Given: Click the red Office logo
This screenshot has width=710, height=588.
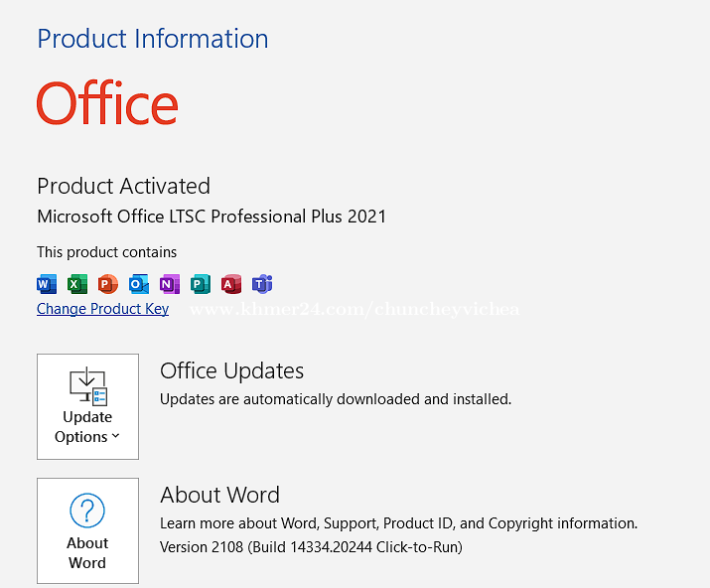Looking at the screenshot, I should (107, 104).
